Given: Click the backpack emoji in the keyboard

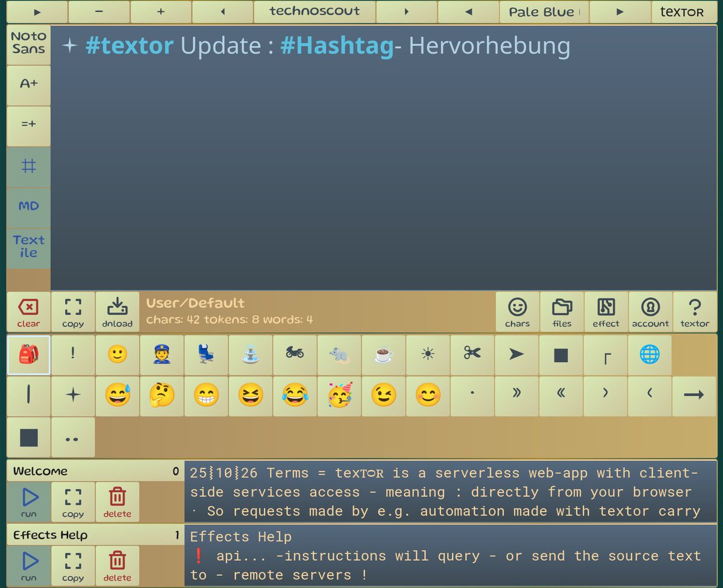Looking at the screenshot, I should pyautogui.click(x=28, y=355).
